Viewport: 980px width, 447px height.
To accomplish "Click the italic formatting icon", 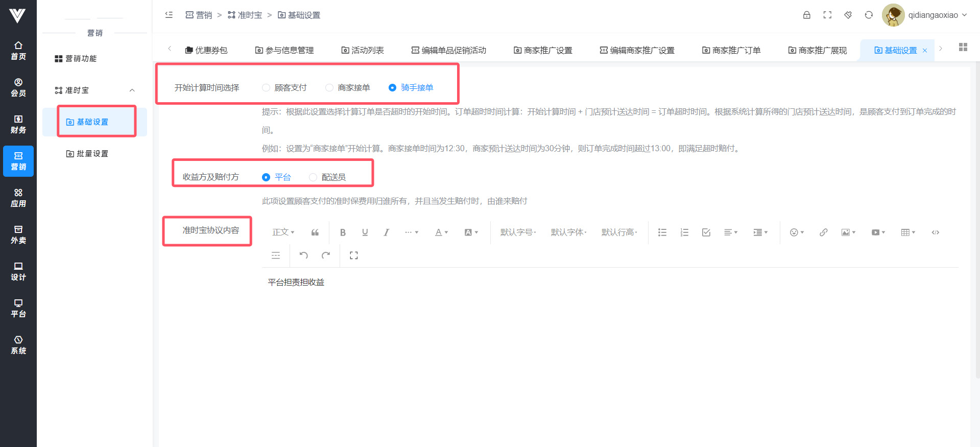I will coord(387,232).
